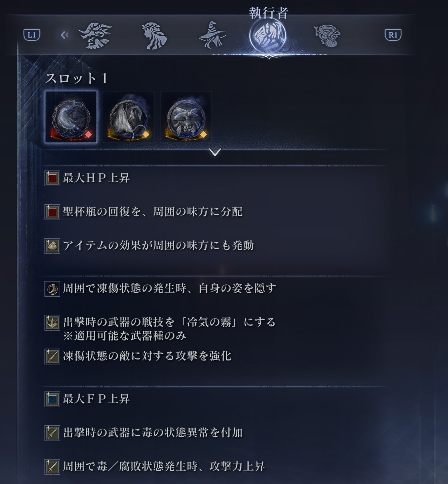The width and height of the screenshot is (448, 484).
Task: Select the long-haired woman character icon
Action: pyautogui.click(x=154, y=36)
